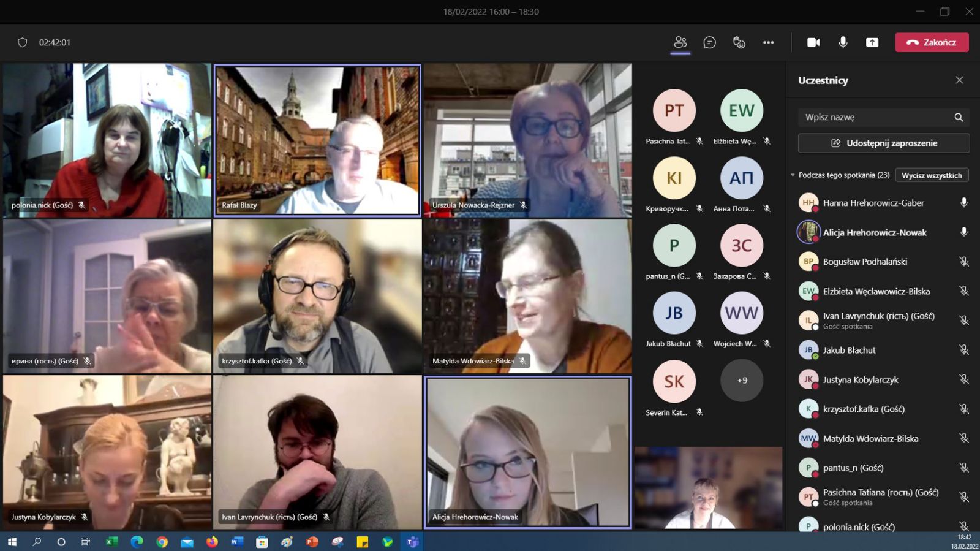Open the meeting chat icon
The height and width of the screenshot is (551, 980).
[709, 42]
